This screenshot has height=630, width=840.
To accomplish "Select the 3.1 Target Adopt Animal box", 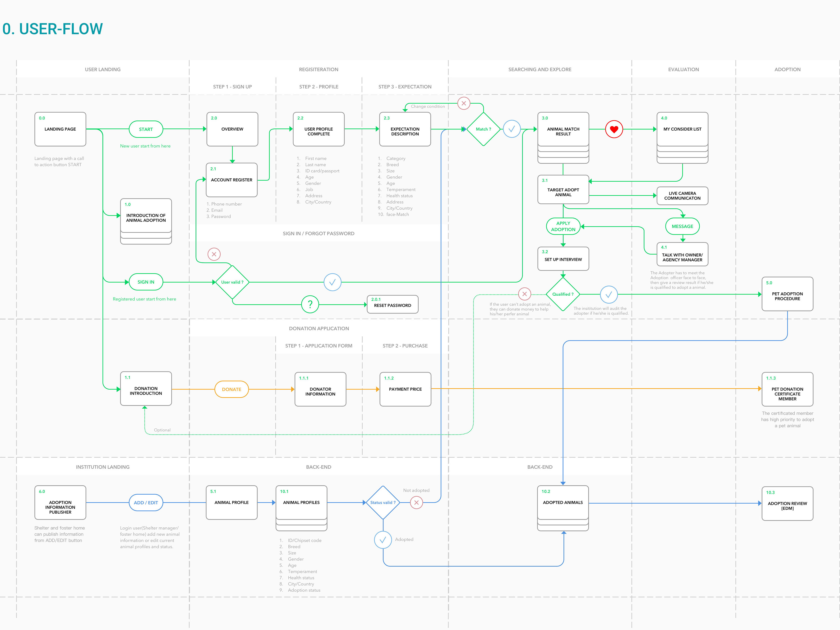I will tap(563, 189).
